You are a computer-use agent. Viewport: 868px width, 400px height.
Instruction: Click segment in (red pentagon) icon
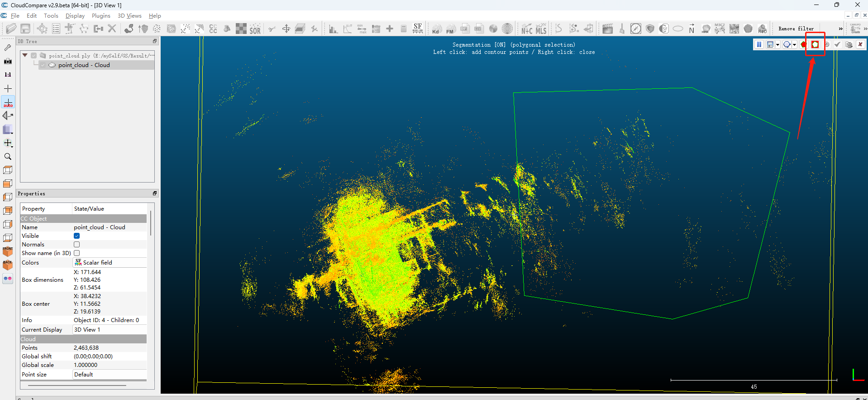pyautogui.click(x=803, y=44)
